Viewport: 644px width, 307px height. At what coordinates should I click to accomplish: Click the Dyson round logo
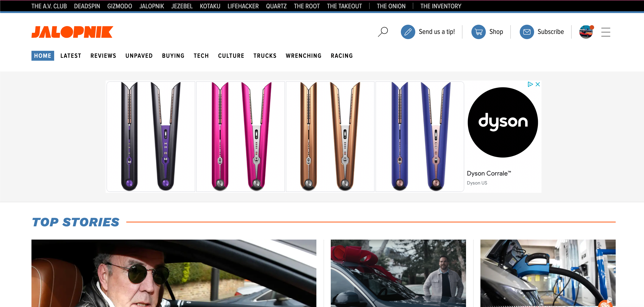coord(502,122)
